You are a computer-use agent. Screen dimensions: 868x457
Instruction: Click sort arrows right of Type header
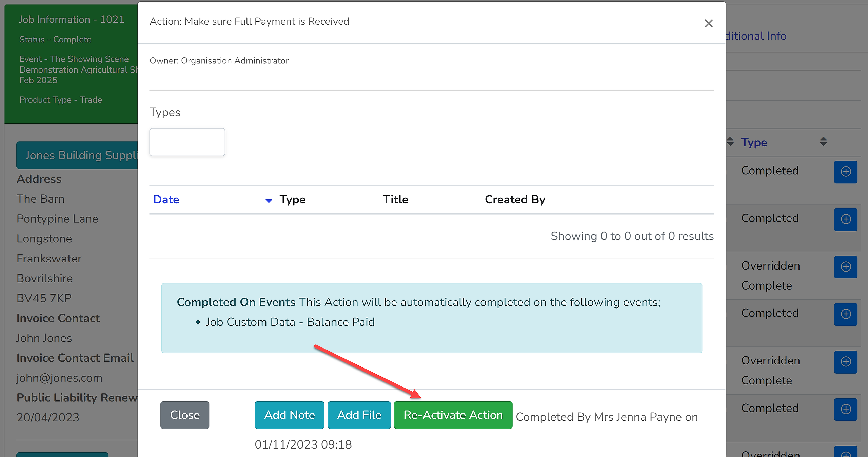823,141
